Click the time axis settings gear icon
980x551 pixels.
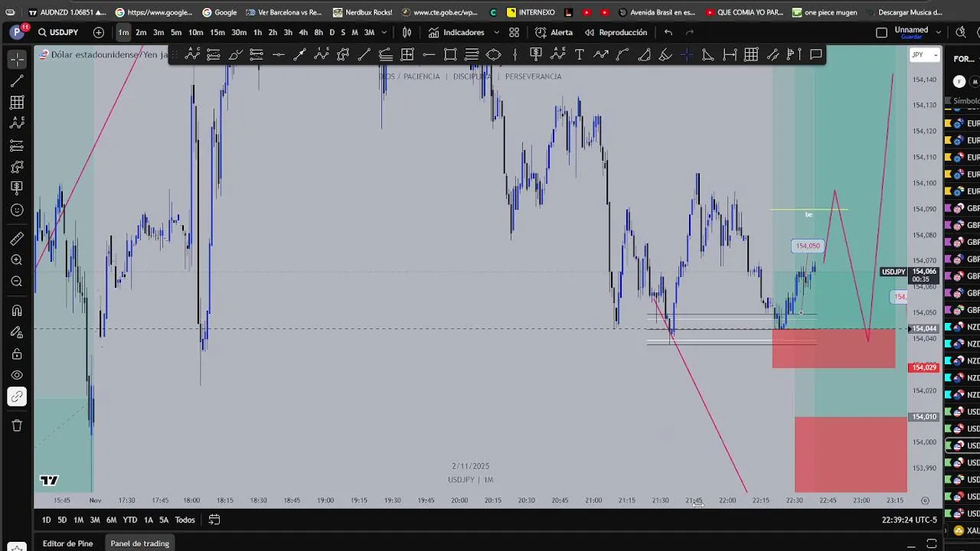click(x=925, y=500)
